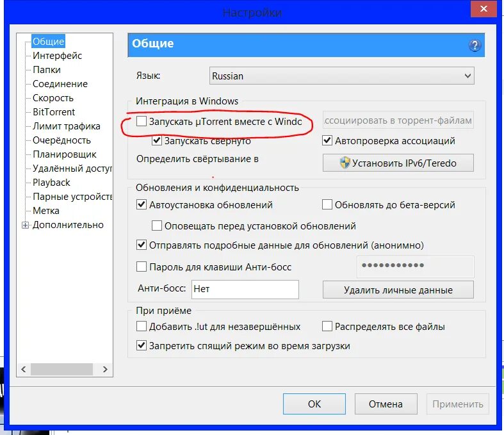Click the Установить IPv6/Teredo button

point(398,163)
